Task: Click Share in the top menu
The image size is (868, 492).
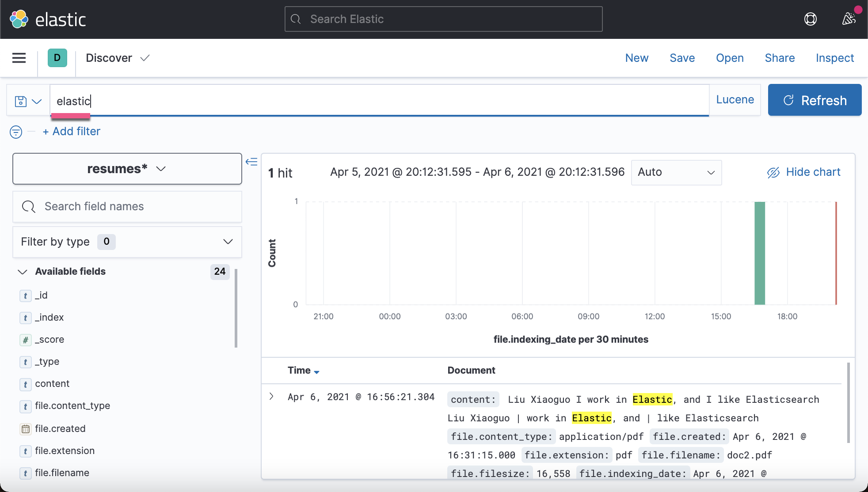Action: click(780, 58)
